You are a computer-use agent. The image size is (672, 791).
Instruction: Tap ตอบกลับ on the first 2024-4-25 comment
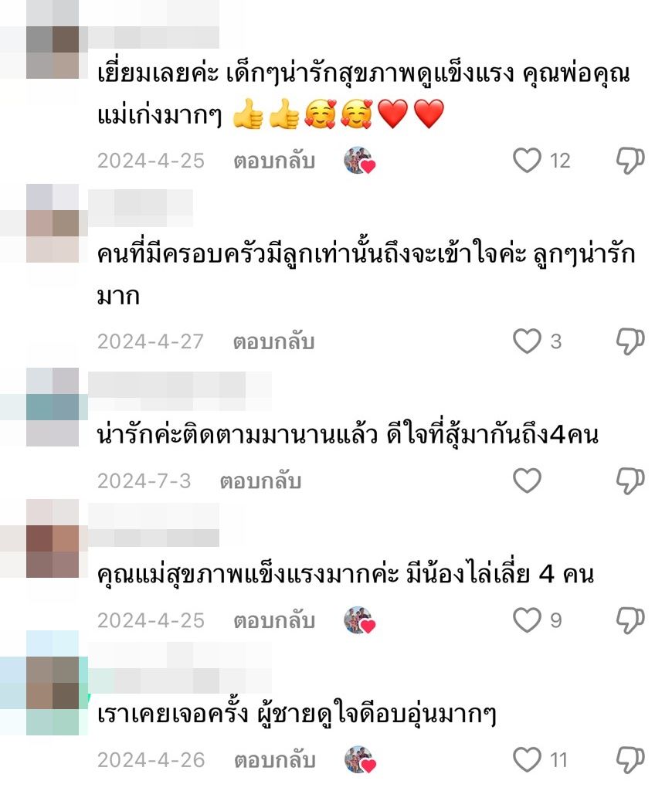pos(274,161)
